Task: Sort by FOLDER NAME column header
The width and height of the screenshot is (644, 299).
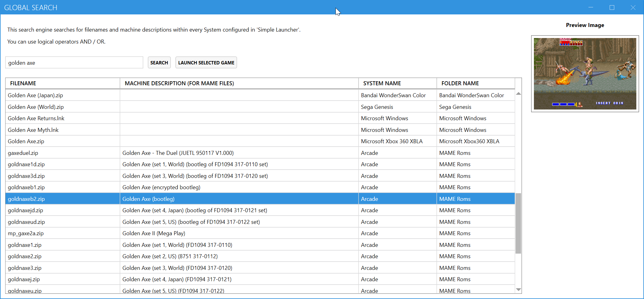Action: click(476, 83)
